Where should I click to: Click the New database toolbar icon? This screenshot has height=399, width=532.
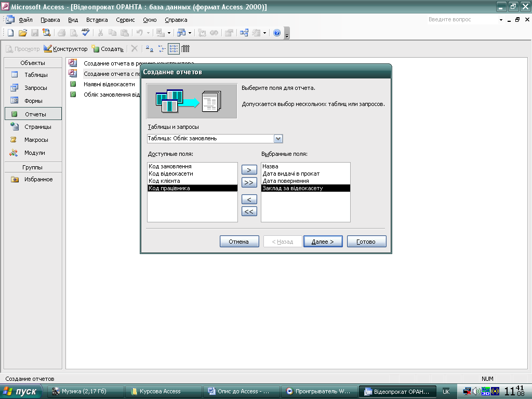(x=10, y=33)
